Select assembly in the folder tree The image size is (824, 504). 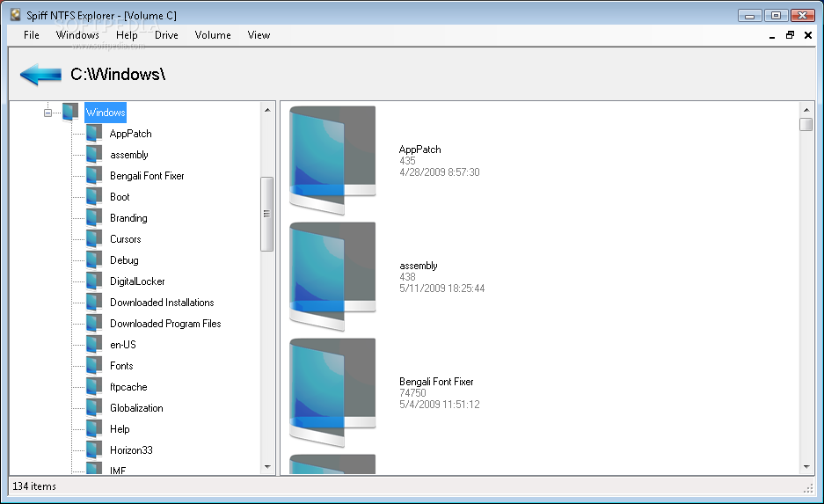[129, 155]
